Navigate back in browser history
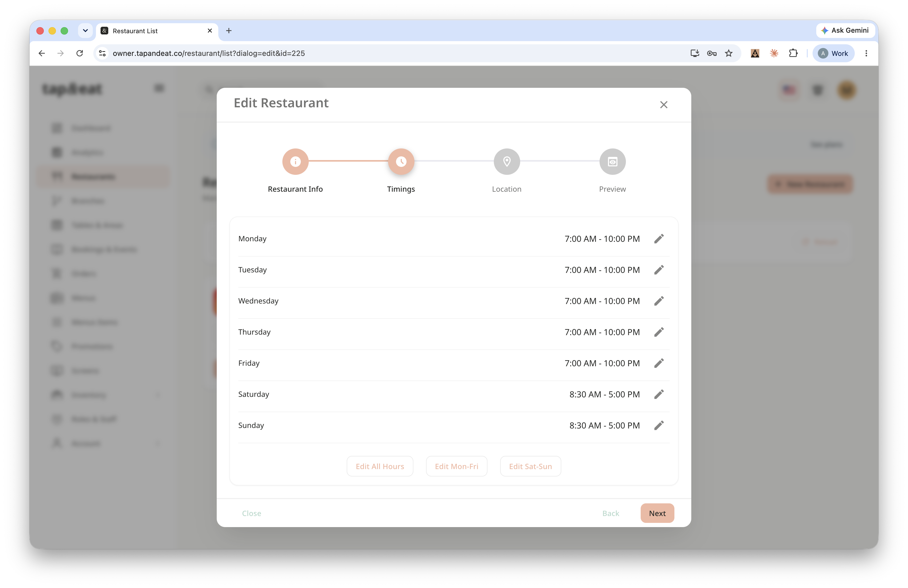This screenshot has height=588, width=908. pyautogui.click(x=42, y=54)
